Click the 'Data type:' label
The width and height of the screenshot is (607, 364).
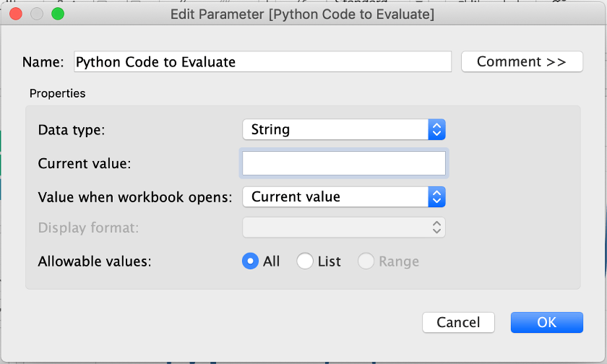[72, 130]
